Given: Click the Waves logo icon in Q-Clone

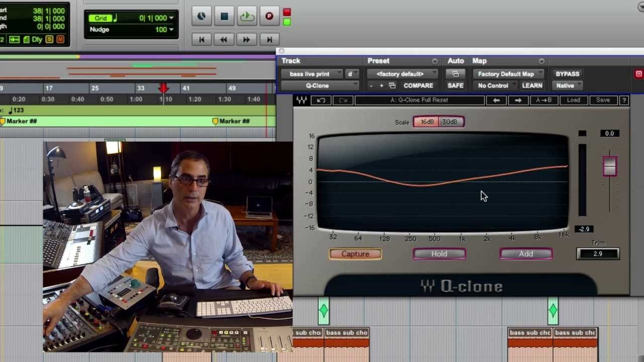Looking at the screenshot, I should (x=301, y=100).
